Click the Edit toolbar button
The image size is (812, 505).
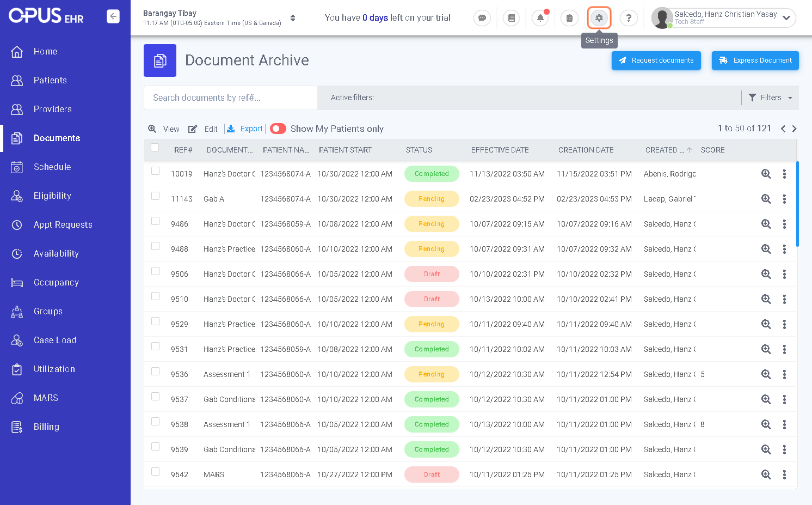203,129
